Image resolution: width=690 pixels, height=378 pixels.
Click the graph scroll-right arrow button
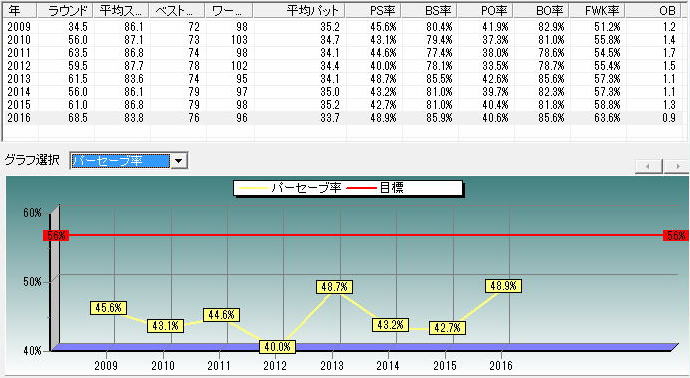coord(676,166)
